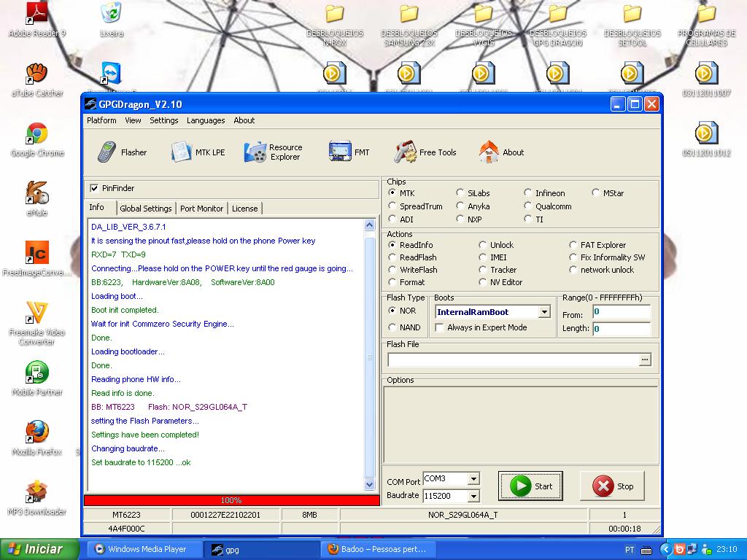Choose the MStar chip option
This screenshot has height=560, width=747.
pos(595,192)
